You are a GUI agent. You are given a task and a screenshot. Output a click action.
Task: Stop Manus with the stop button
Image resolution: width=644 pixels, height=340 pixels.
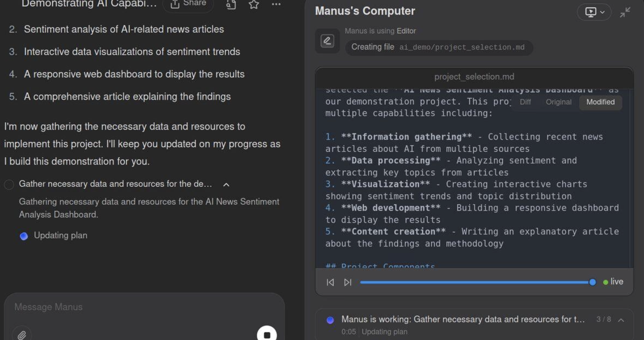point(267,334)
